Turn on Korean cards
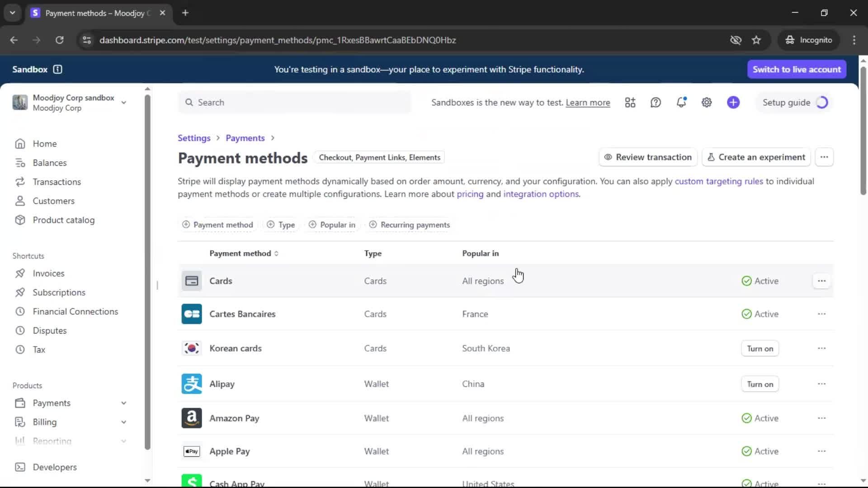The height and width of the screenshot is (488, 868). point(759,348)
